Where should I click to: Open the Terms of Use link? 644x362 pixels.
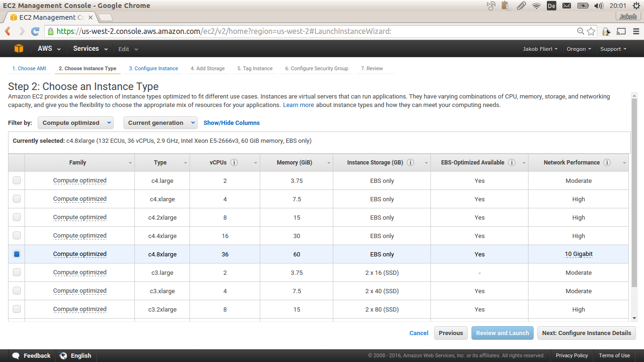[614, 355]
